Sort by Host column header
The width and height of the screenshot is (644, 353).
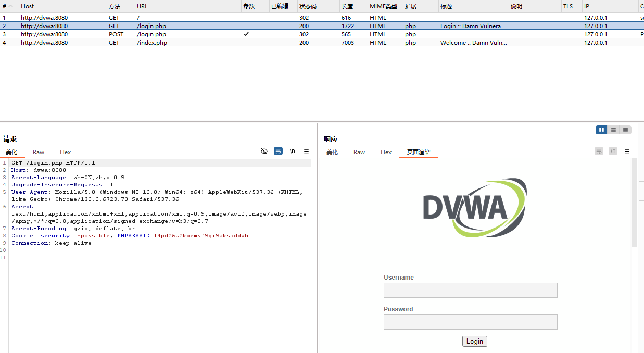[62, 6]
